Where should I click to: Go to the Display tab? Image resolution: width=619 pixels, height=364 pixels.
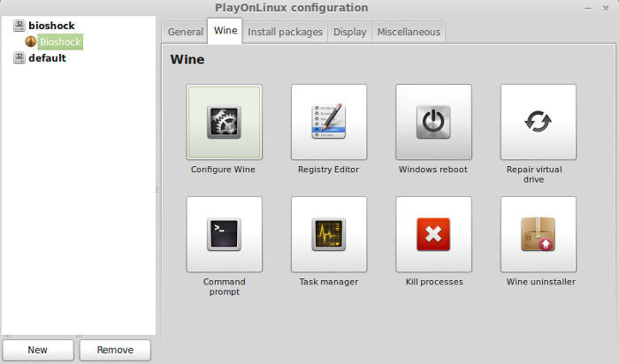click(x=350, y=32)
